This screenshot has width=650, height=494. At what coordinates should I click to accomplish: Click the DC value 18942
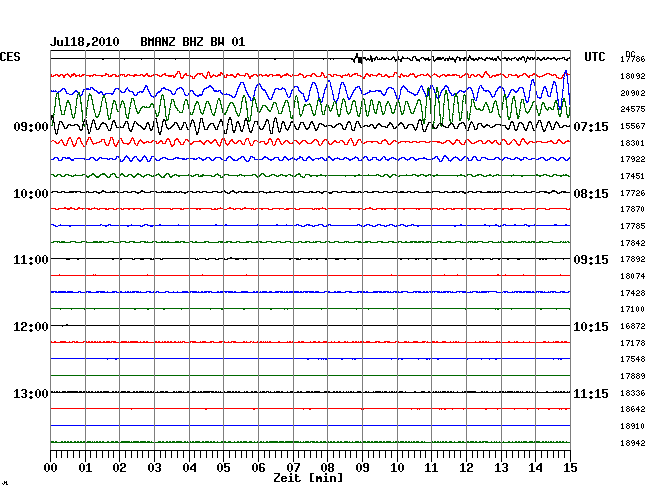633,443
